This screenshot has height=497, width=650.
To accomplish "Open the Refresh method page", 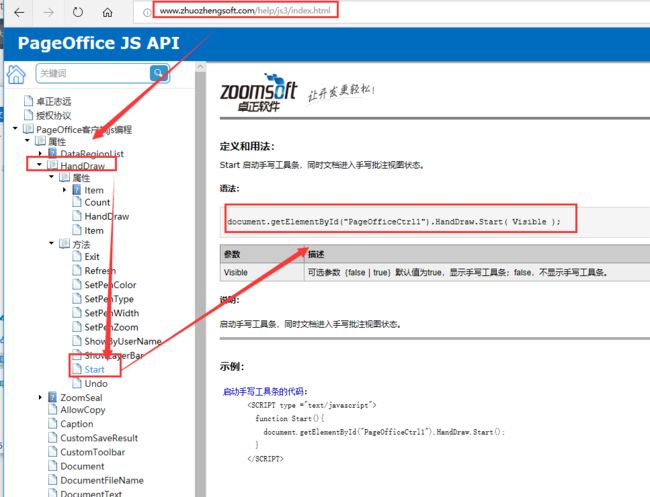I will (x=100, y=271).
